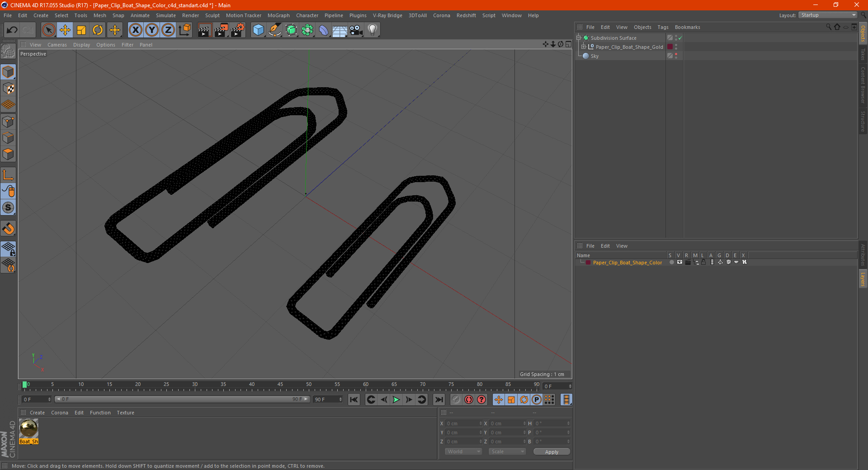The image size is (868, 470).
Task: Switch to Points mode
Action: 8,122
